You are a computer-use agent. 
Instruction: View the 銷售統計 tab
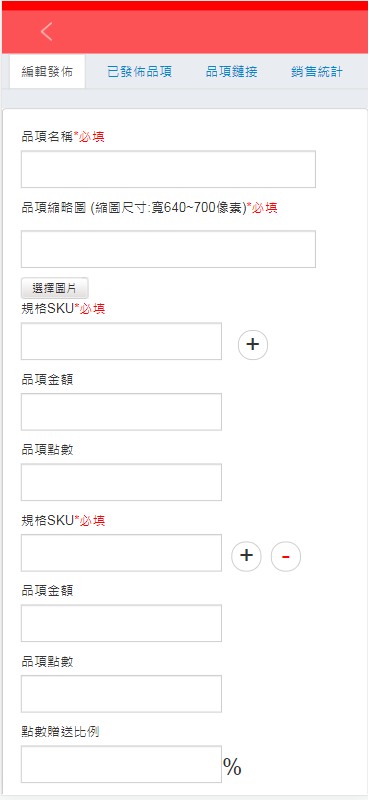click(x=316, y=72)
